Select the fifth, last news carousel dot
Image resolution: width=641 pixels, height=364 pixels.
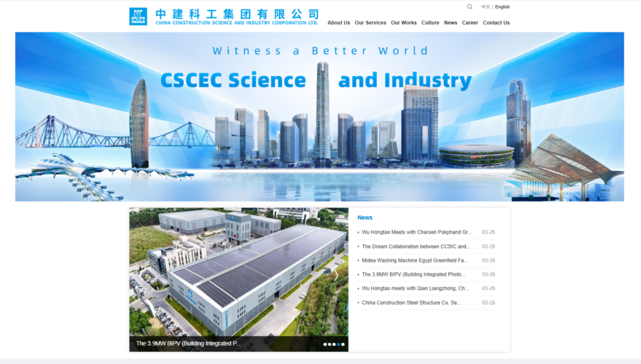pos(343,344)
